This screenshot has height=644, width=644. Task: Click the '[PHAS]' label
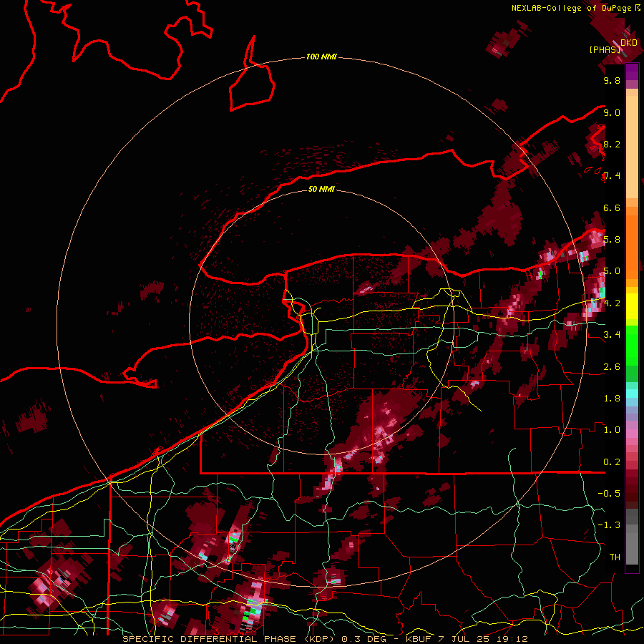(x=605, y=50)
